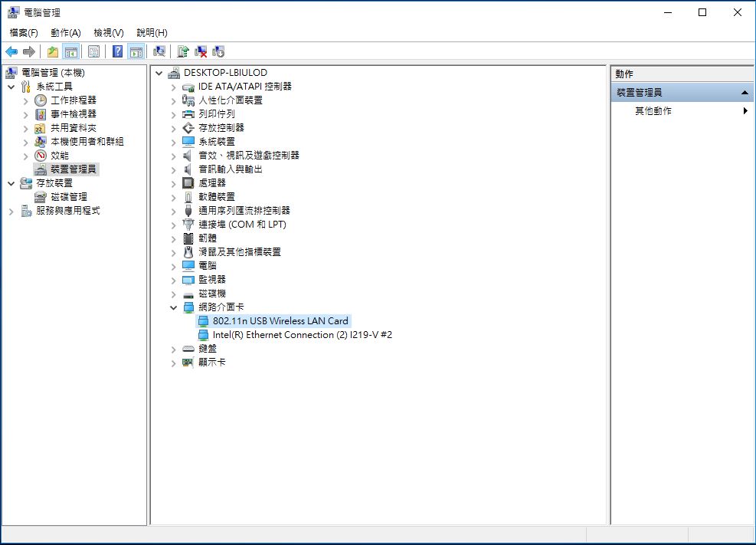Click the Properties toolbar icon

[94, 51]
